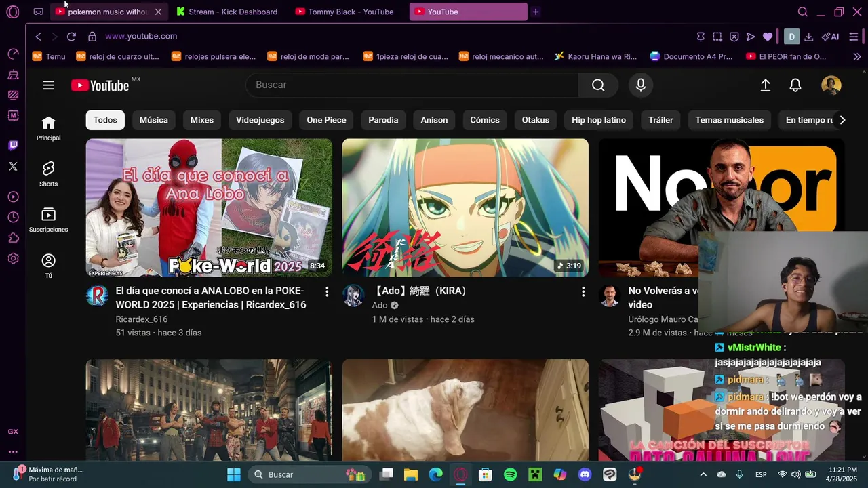Switch to Tommy Black - YouTube tab
Screen dimensions: 868x488
point(344,12)
